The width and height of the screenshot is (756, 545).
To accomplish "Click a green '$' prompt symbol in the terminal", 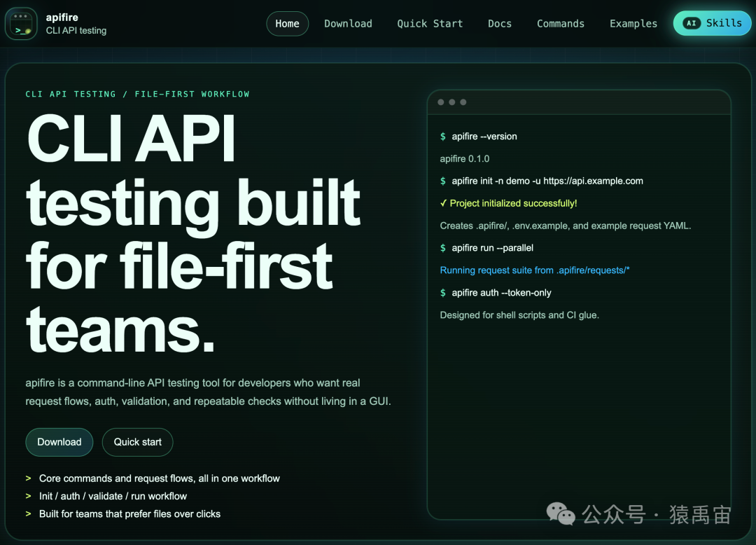I will pos(443,137).
